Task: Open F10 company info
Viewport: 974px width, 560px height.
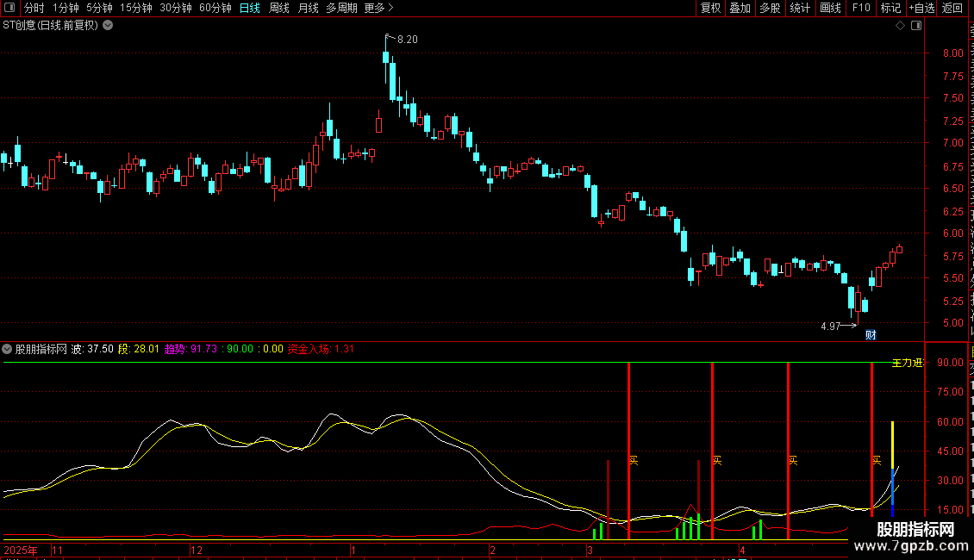Action: coord(861,8)
